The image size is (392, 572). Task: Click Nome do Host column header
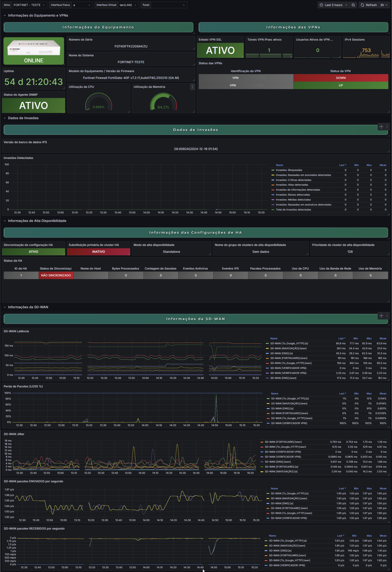[x=91, y=269]
